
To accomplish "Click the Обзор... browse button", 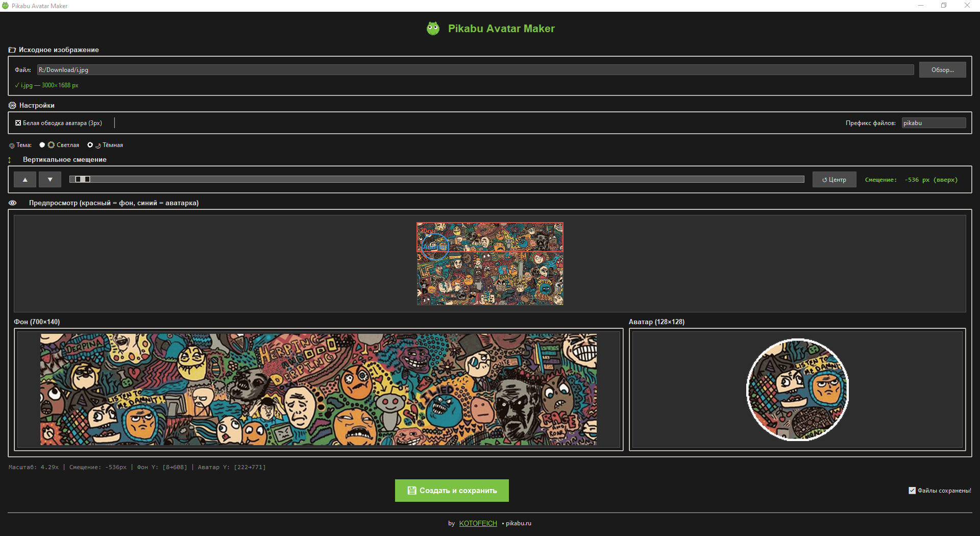I will 942,70.
